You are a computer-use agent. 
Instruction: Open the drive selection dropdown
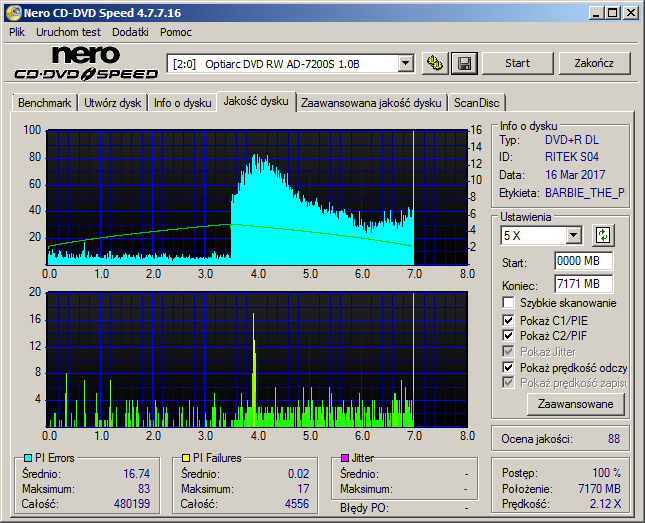[x=405, y=64]
